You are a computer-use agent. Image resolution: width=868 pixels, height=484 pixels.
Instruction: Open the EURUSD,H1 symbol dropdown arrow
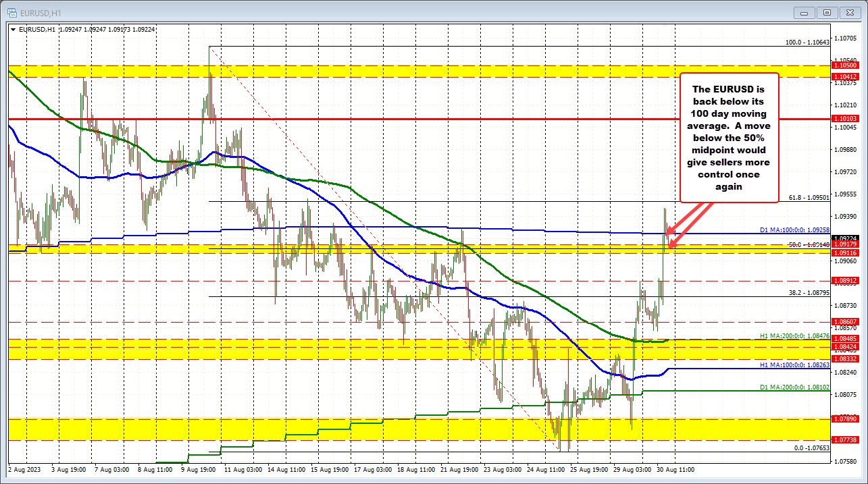point(14,30)
